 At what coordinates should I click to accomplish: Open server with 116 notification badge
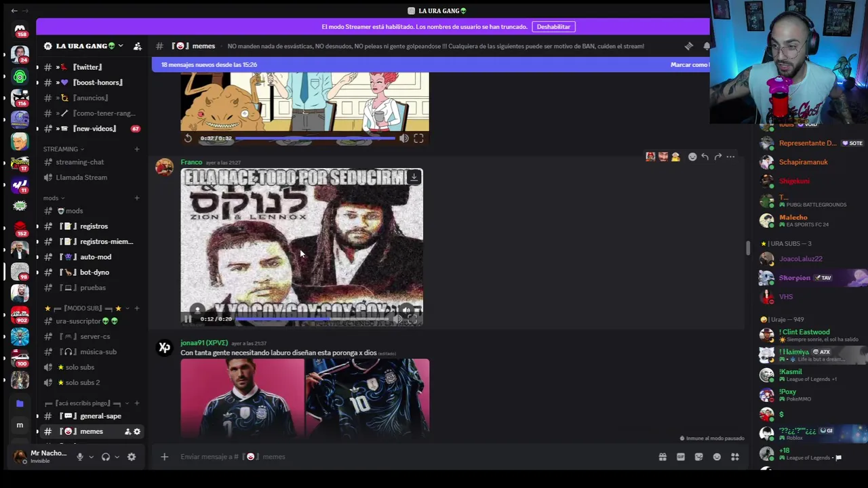[x=20, y=97]
